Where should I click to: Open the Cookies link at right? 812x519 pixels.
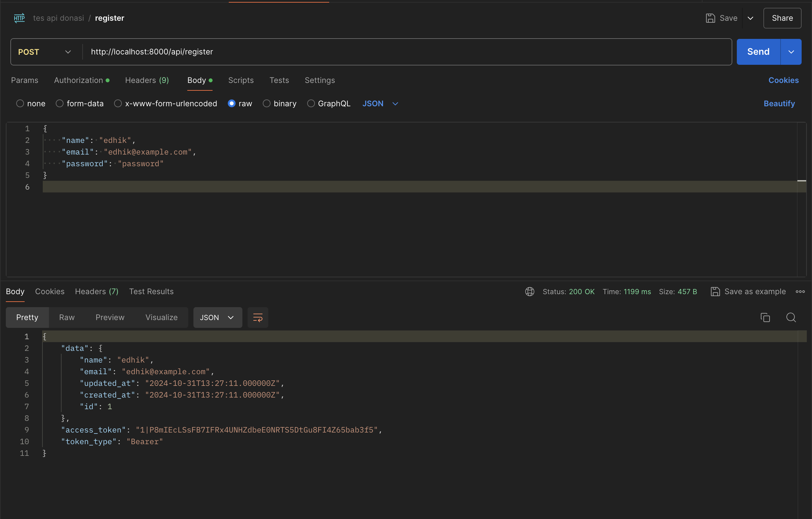[783, 80]
